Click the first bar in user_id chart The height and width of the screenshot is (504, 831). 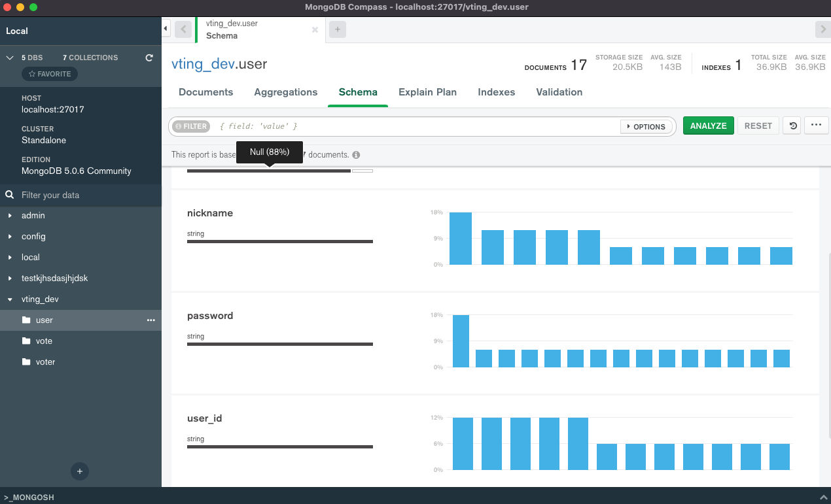click(463, 444)
